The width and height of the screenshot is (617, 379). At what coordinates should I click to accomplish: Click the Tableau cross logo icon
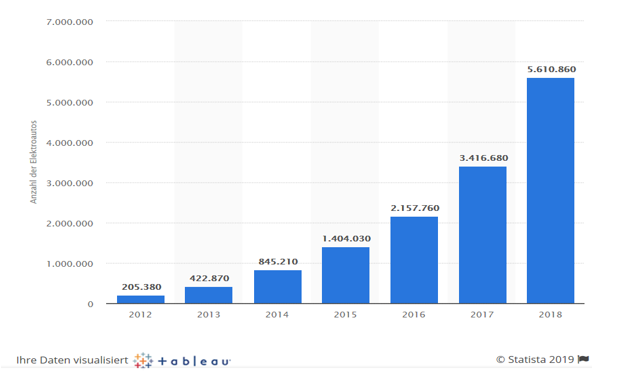pyautogui.click(x=143, y=360)
